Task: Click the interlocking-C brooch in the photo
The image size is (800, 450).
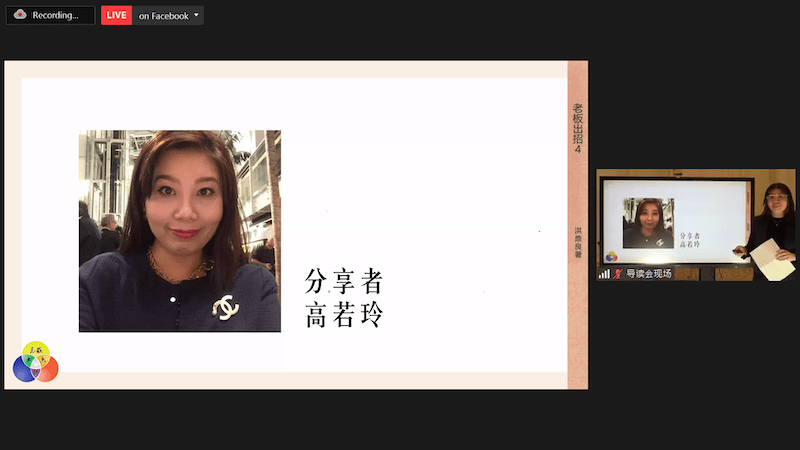Action: click(x=226, y=307)
